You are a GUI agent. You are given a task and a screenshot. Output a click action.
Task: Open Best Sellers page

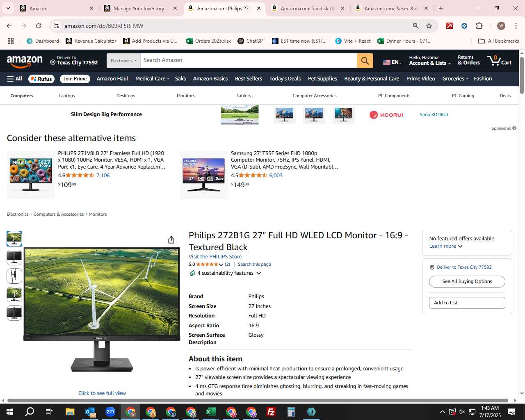pyautogui.click(x=249, y=79)
